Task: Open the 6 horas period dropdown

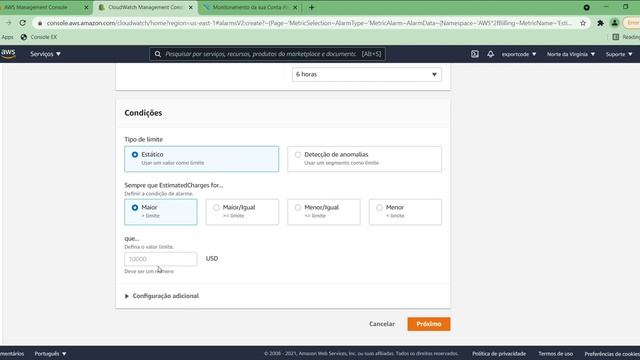Action: [x=367, y=74]
